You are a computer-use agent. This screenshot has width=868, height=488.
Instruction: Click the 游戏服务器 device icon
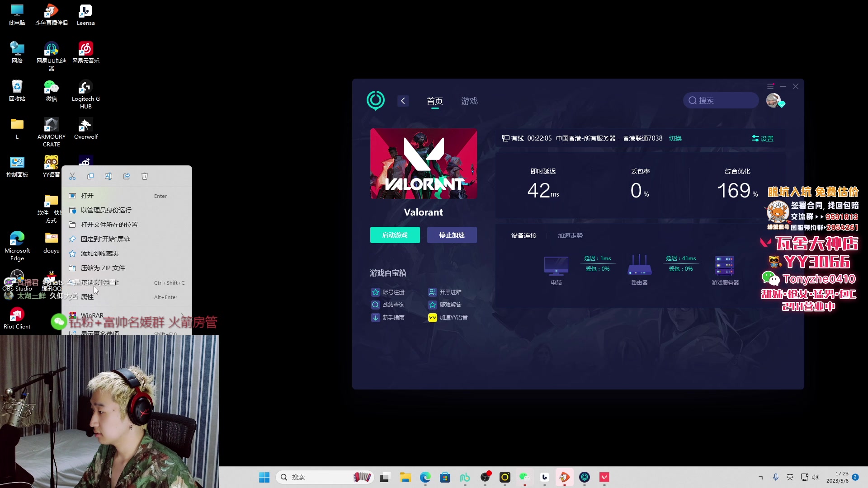[x=725, y=266]
